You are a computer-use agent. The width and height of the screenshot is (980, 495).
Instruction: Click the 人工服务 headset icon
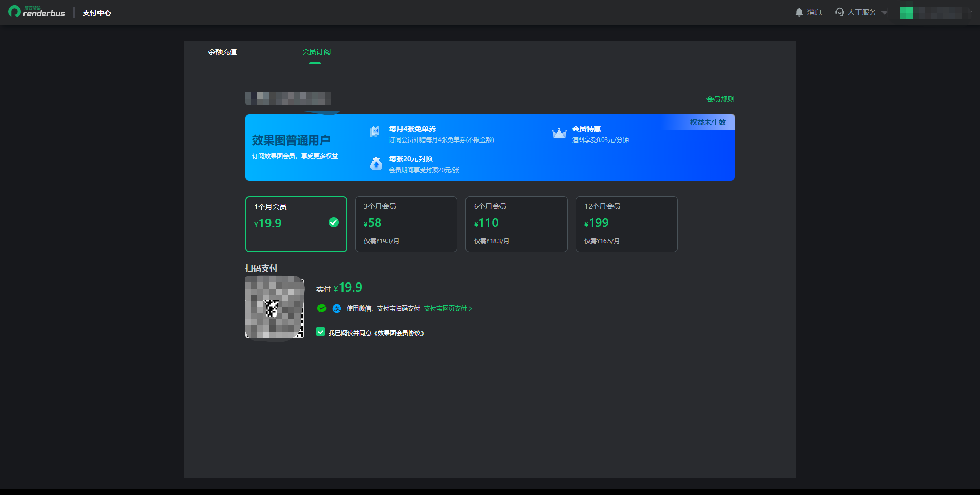(x=839, y=12)
